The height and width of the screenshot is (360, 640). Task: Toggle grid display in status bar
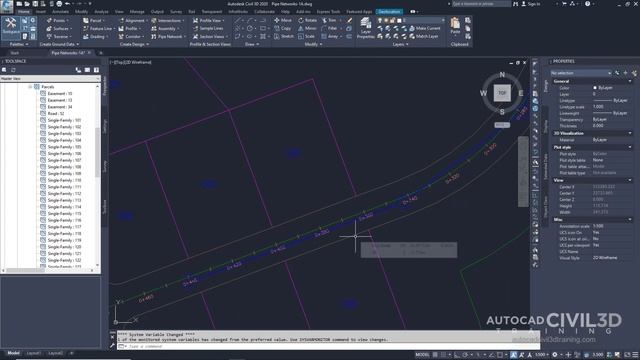tap(435, 355)
